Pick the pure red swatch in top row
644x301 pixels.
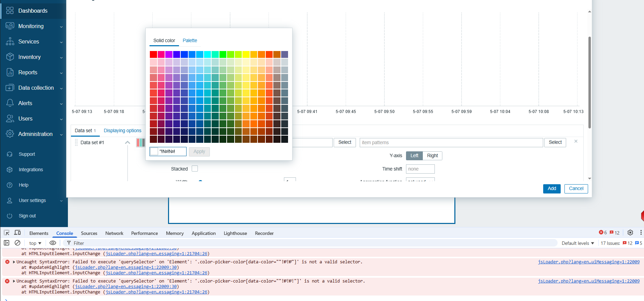click(x=153, y=54)
